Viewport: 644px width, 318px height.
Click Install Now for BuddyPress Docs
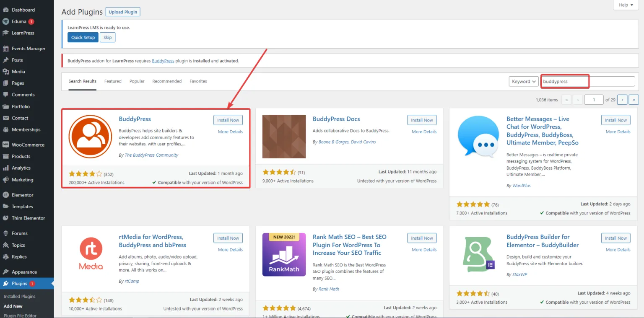[x=422, y=120]
